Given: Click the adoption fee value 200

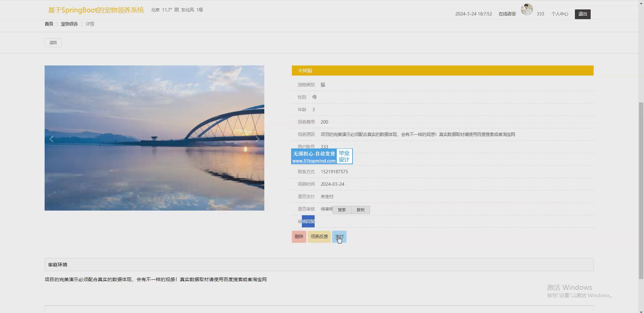Looking at the screenshot, I should 324,122.
